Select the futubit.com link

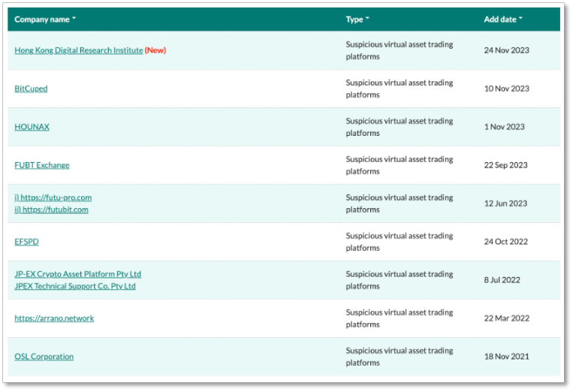tap(52, 210)
